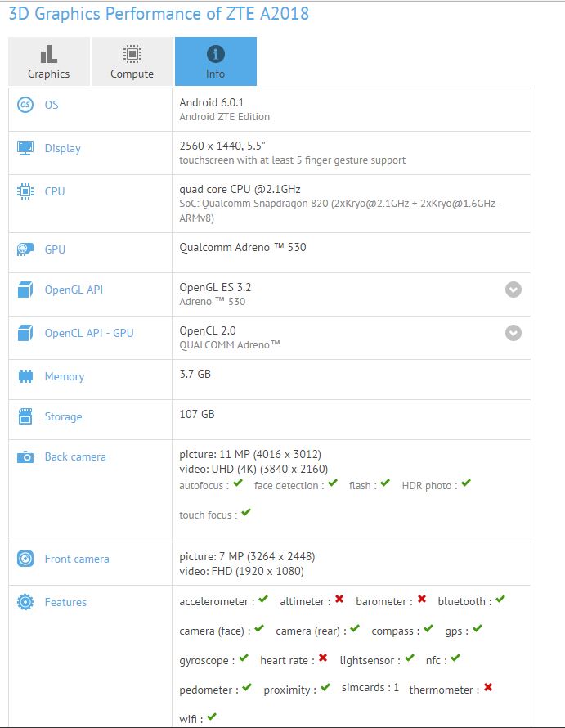Click the GPU card icon
Viewport: 565px width, 728px height.
coord(25,249)
